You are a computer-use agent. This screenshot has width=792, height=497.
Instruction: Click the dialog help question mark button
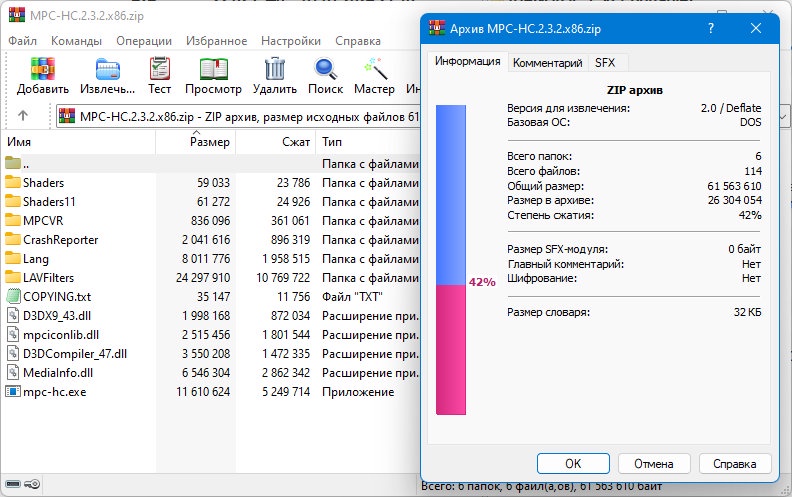coord(711,28)
